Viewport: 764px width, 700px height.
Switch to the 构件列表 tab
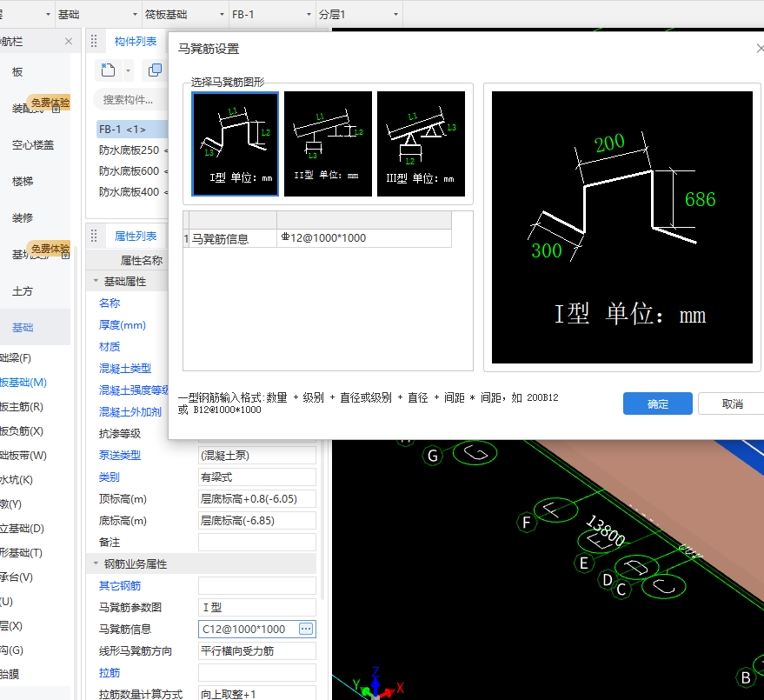pos(136,42)
